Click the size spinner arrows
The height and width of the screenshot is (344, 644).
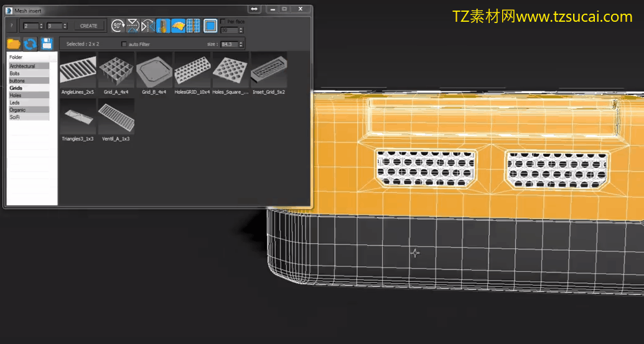[241, 44]
